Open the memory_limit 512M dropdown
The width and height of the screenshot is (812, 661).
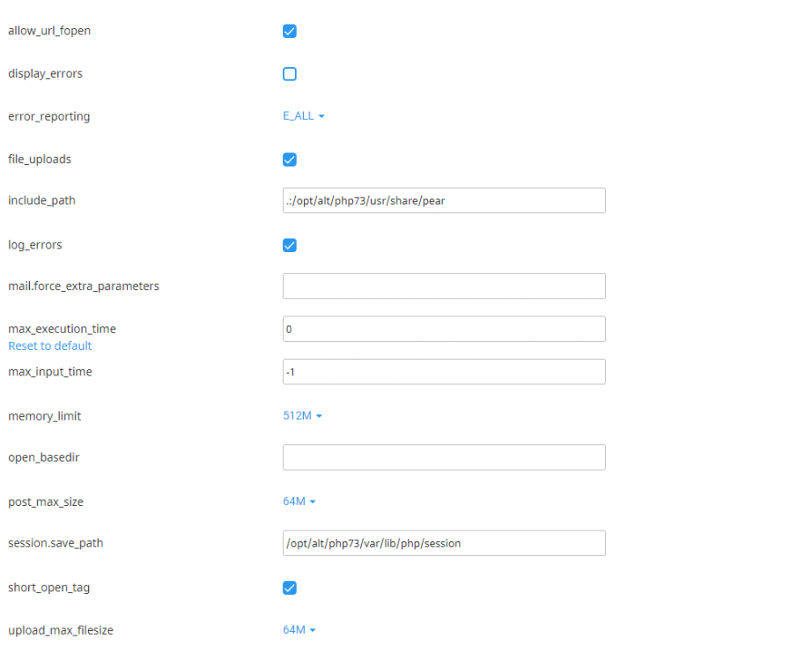[x=303, y=415]
